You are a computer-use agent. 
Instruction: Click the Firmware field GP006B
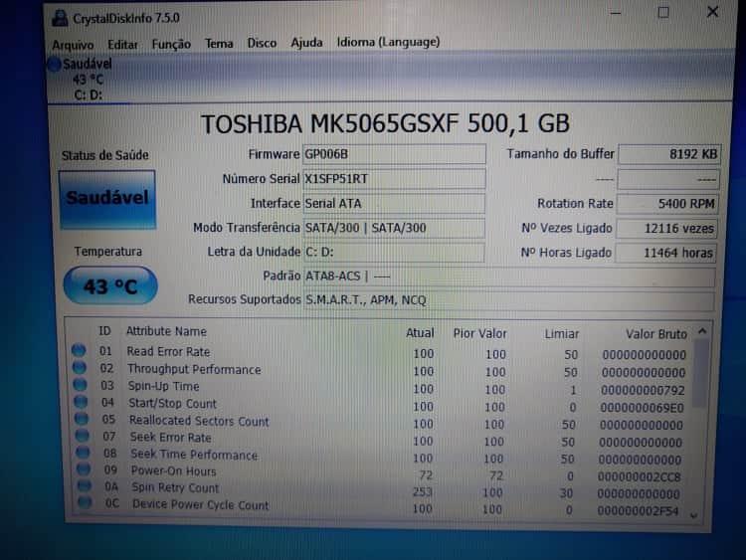click(x=395, y=154)
